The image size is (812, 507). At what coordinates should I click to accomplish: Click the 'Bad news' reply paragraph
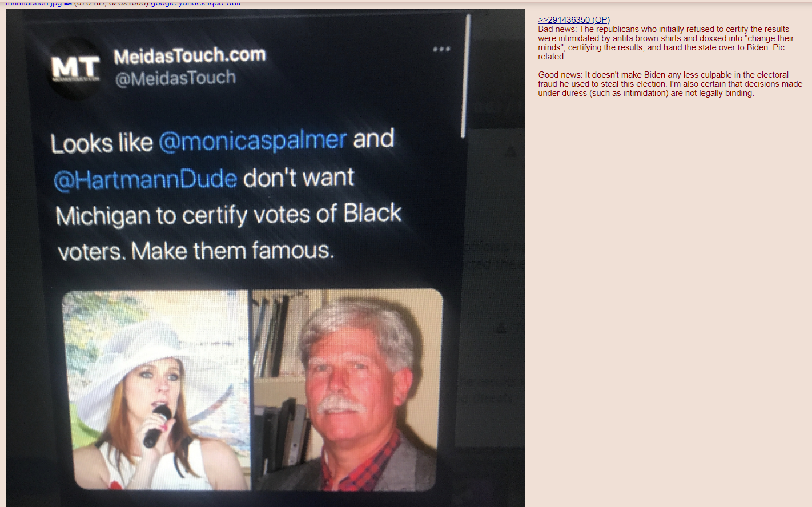[666, 43]
